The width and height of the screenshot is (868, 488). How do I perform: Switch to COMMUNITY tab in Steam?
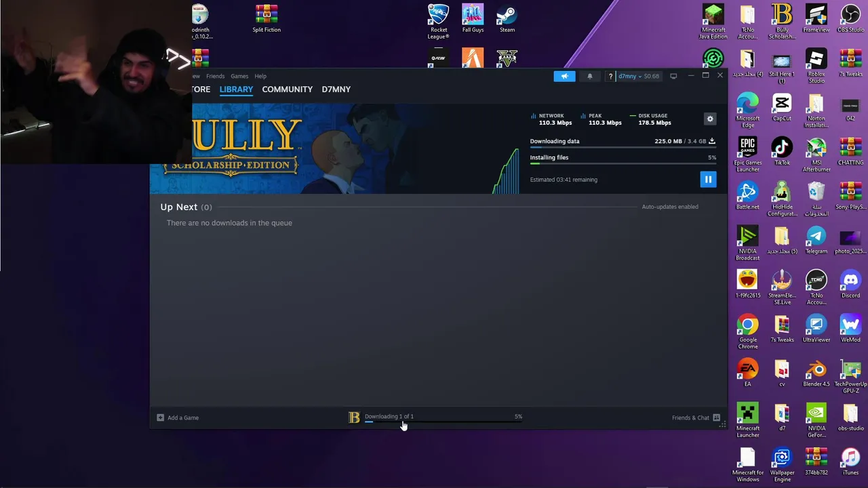pos(287,89)
